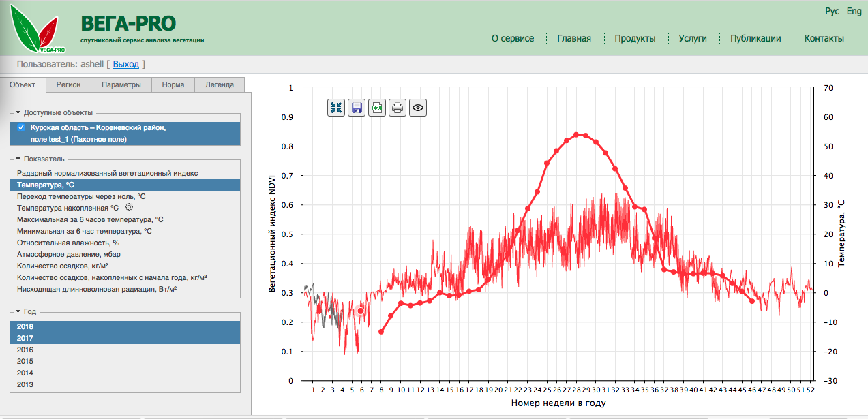Click the Выход logout link
Viewport: 868px width, 419px height.
[125, 64]
